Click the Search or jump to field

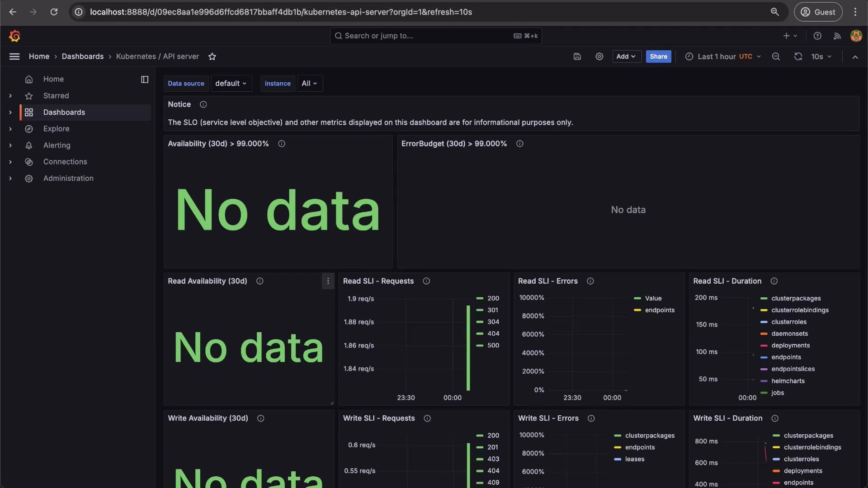coord(435,36)
